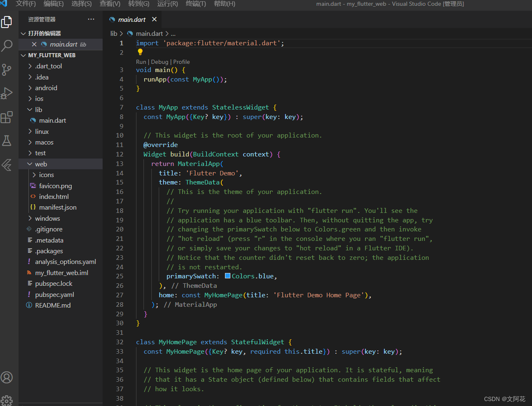Expand the macos folder

[x=30, y=142]
